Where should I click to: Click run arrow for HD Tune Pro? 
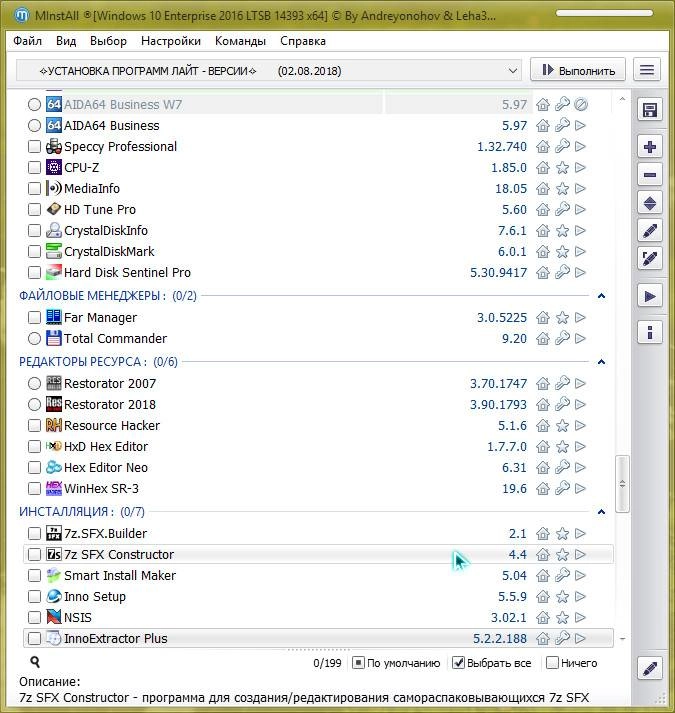[580, 210]
